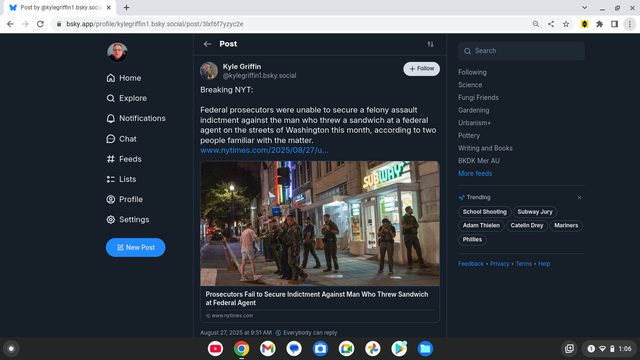Go back in browser history
Viewport: 640px width, 360px height.
coord(10,24)
